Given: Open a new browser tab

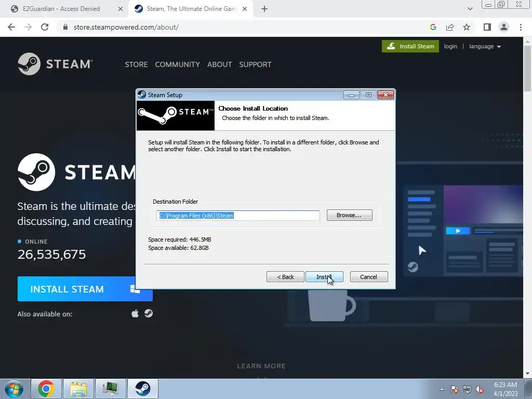Looking at the screenshot, I should coord(264,9).
